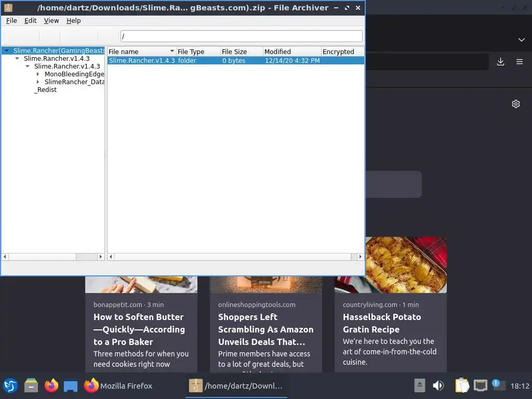Open the View menu
Viewport: 532px width, 399px height.
51,21
